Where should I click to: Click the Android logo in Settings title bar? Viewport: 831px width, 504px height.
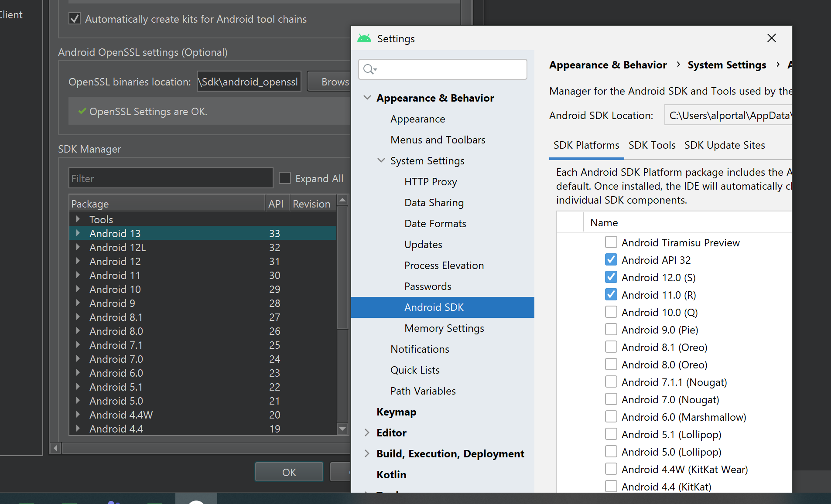(x=364, y=38)
